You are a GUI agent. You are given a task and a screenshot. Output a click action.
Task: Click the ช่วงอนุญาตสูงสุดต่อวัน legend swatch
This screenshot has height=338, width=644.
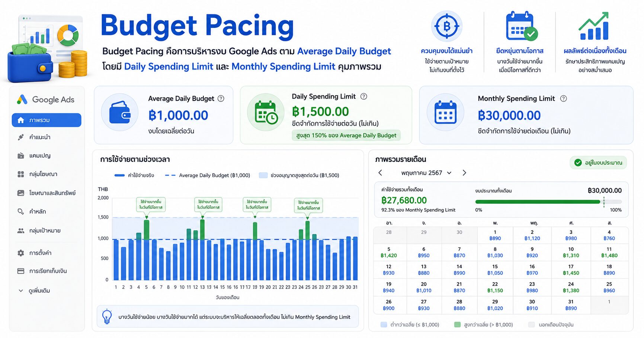click(x=263, y=176)
